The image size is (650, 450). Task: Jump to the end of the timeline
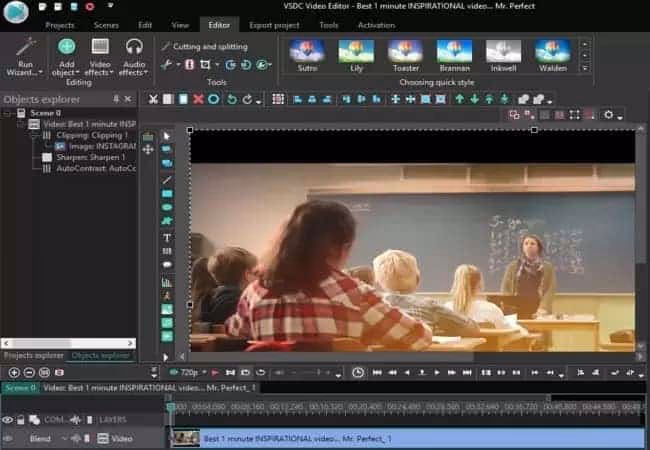(467, 373)
